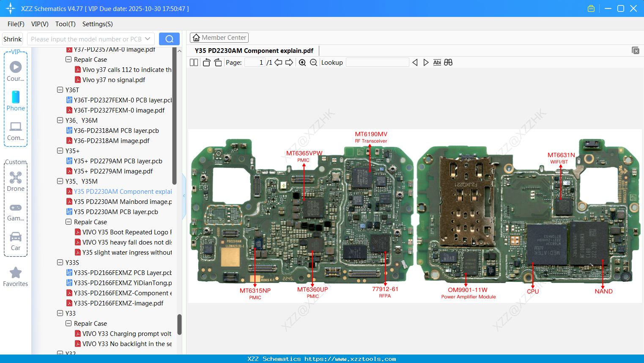Open the binoculars search icon

point(448,62)
